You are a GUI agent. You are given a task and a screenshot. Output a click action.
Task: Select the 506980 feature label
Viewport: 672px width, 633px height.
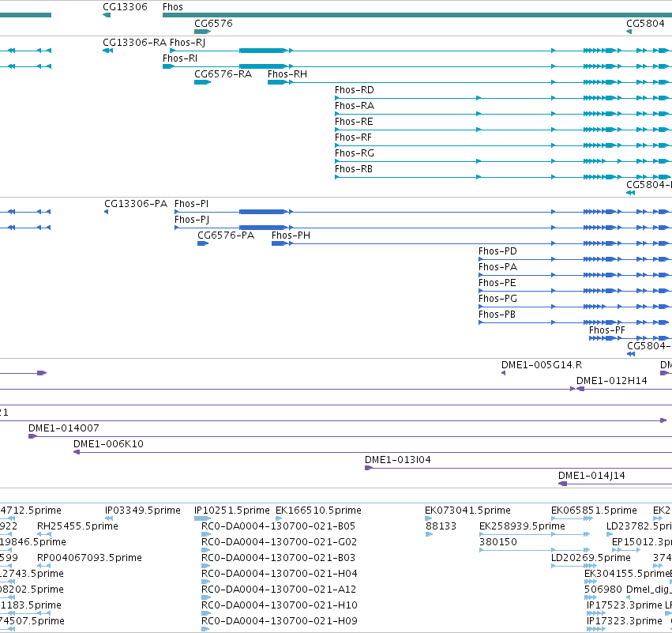pyautogui.click(x=603, y=590)
